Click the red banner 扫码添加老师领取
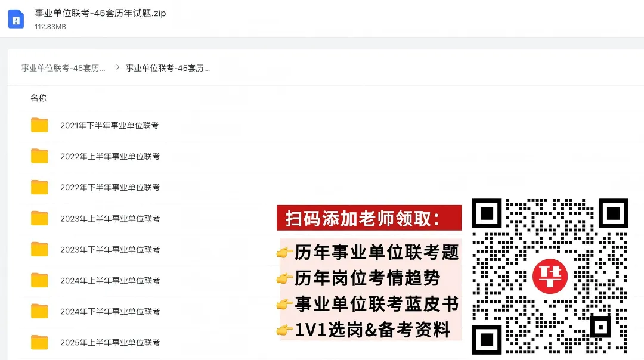Viewport: 644px width, 360px height. pyautogui.click(x=369, y=218)
